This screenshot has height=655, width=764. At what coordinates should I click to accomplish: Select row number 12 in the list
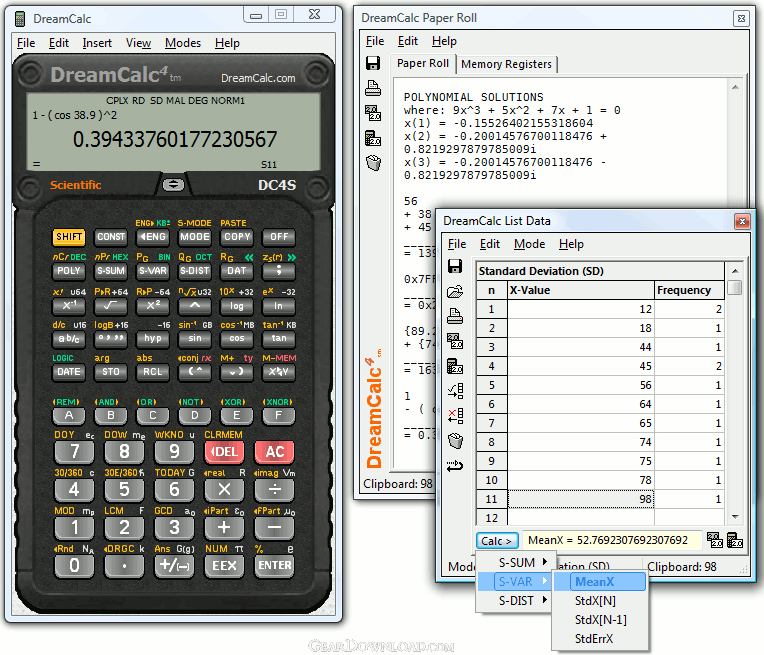click(492, 518)
